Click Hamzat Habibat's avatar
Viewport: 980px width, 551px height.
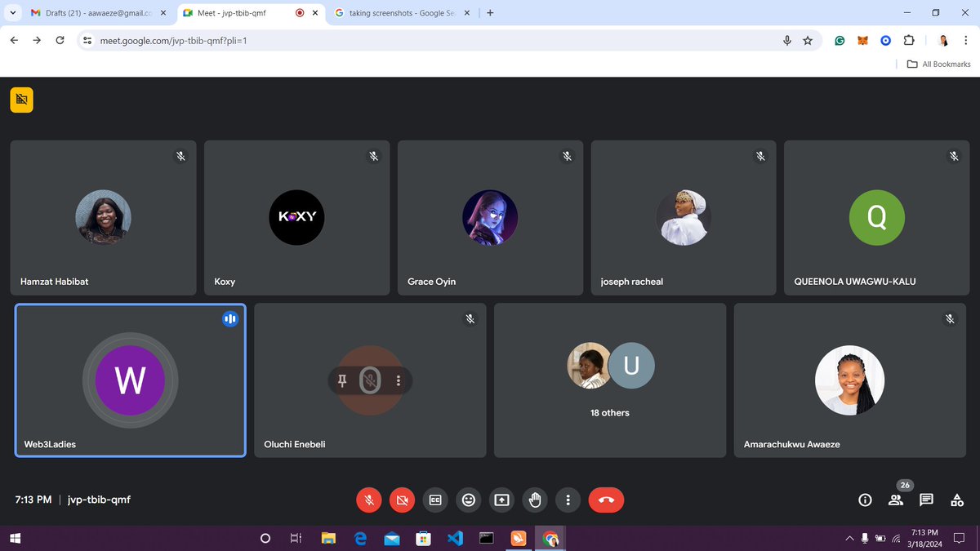click(x=104, y=217)
